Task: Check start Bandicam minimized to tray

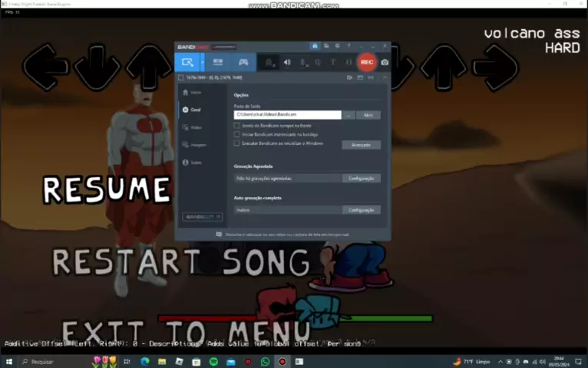Action: (x=237, y=134)
